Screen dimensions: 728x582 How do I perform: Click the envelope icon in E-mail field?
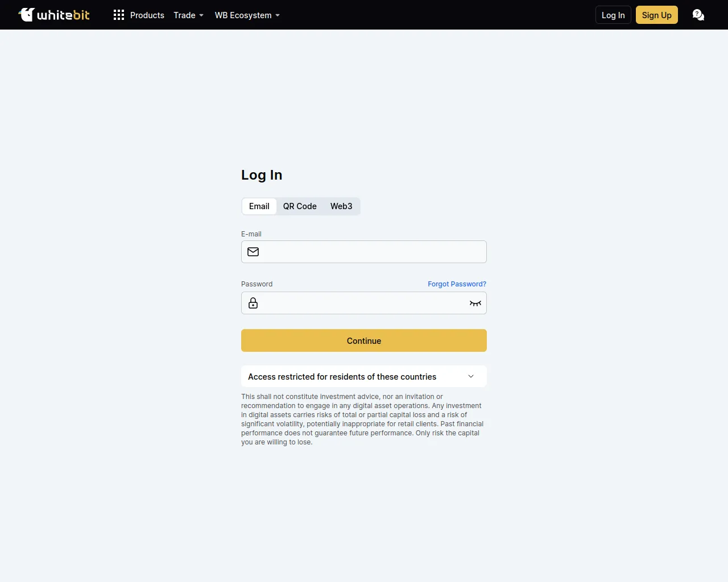pos(253,252)
